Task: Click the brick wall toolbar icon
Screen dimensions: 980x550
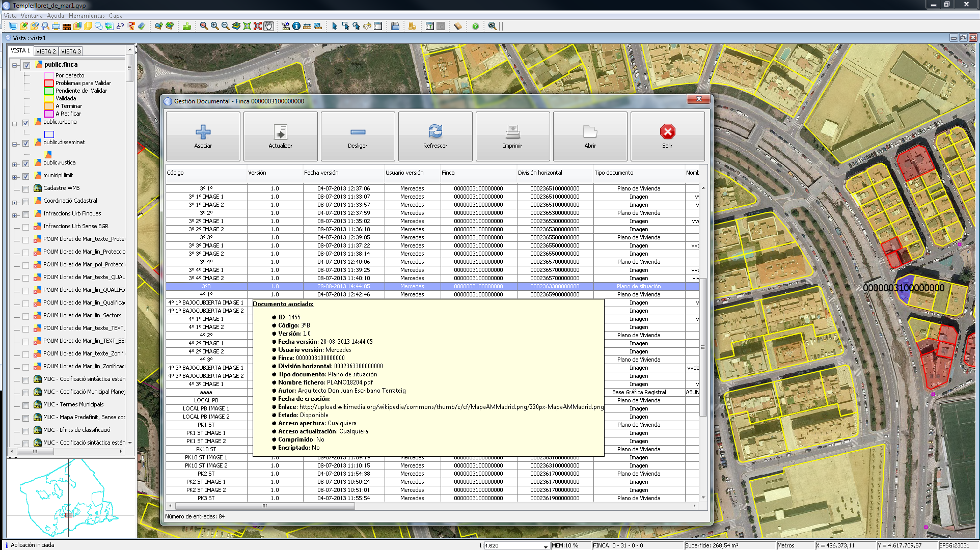Action: (67, 26)
